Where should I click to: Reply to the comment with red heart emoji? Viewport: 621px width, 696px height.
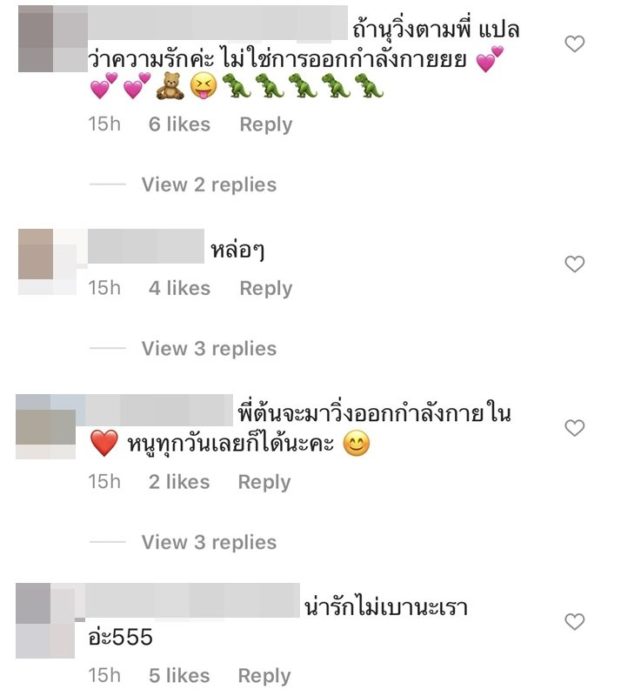(x=265, y=482)
